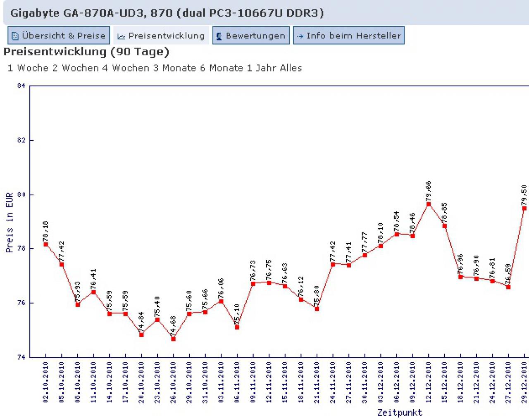Click the Preisentwicklung (90 Tage) heading
Image resolution: width=529 pixels, height=420 pixels.
point(86,52)
